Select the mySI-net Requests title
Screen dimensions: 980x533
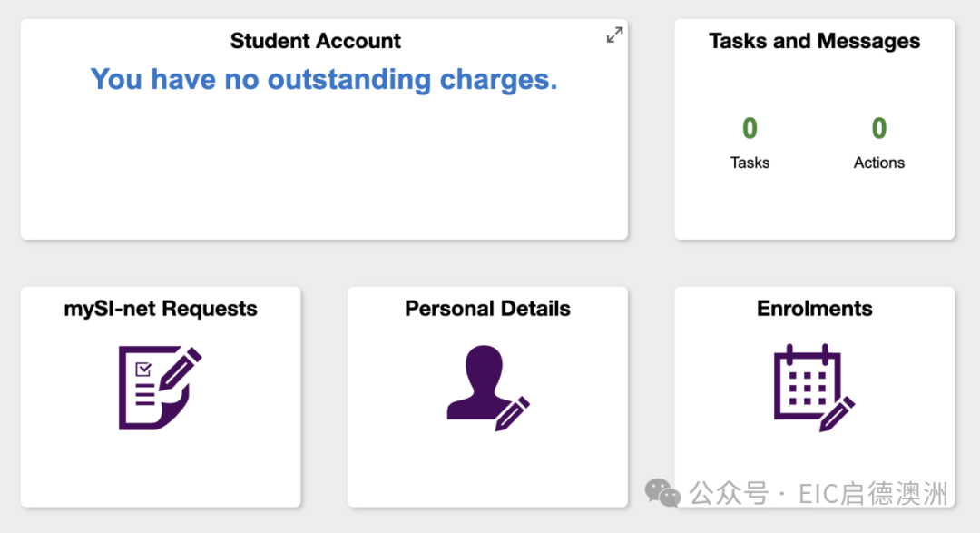pyautogui.click(x=161, y=309)
